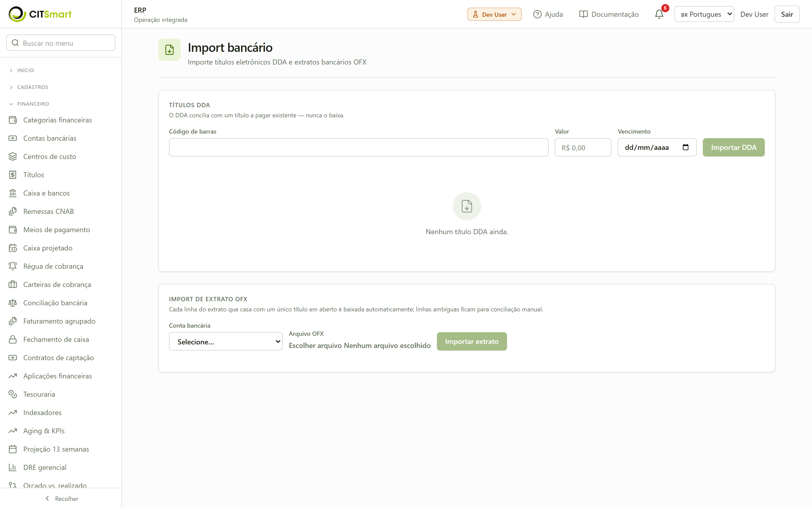Focus the Código de barras input field
812x508 pixels.
pyautogui.click(x=358, y=147)
